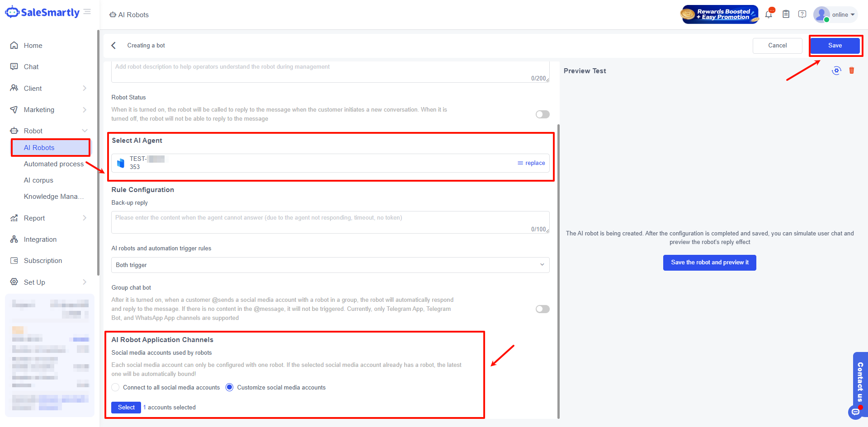
Task: Enable the Group chat bot switch
Action: [x=542, y=309]
